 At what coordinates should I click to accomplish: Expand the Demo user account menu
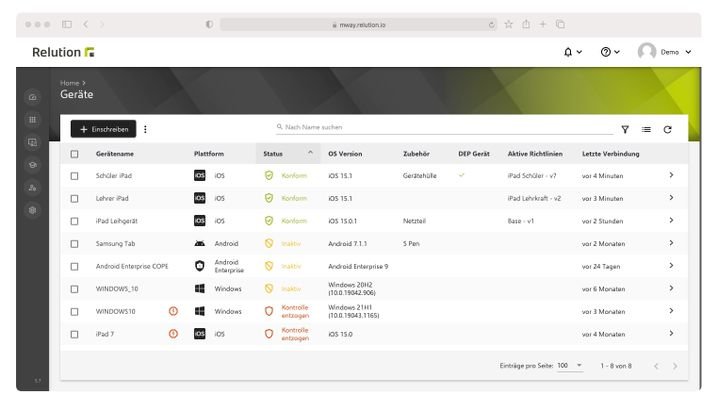(666, 52)
